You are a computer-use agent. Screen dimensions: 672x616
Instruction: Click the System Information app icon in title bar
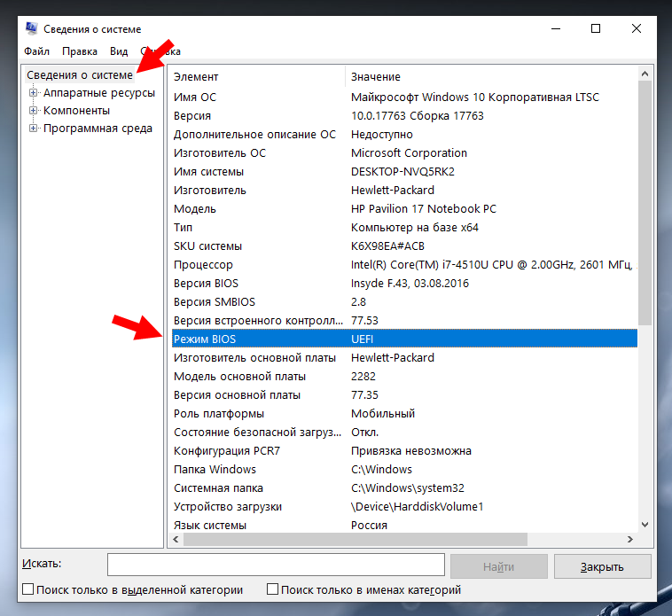click(x=31, y=28)
